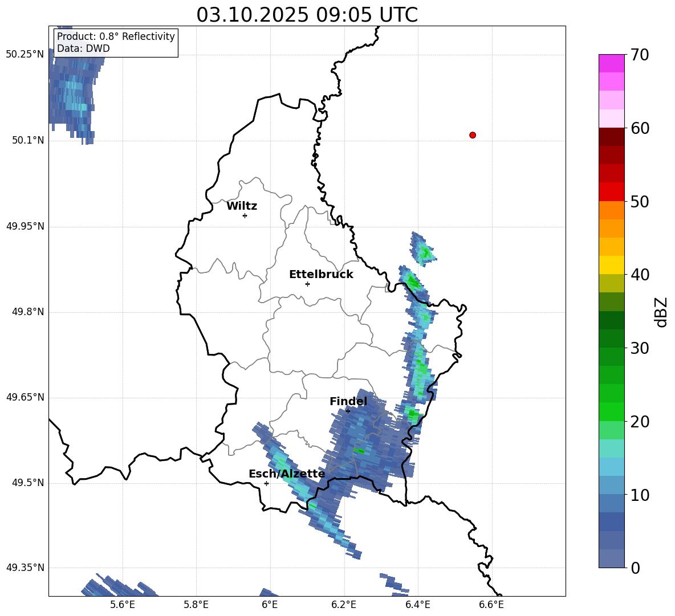Click the magenta top colorbar segment
The image size is (675, 616).
coord(611,63)
